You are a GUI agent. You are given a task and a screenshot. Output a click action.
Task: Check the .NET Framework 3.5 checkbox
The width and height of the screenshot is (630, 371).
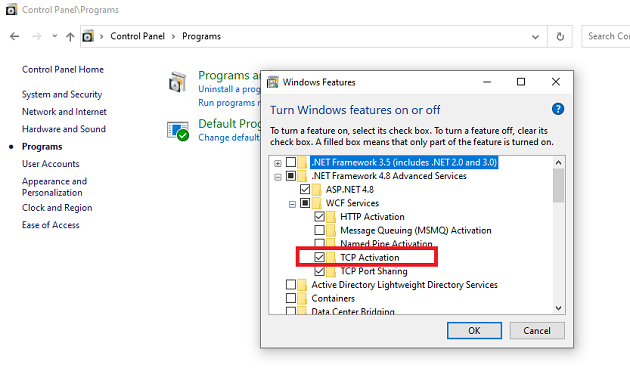tap(291, 162)
